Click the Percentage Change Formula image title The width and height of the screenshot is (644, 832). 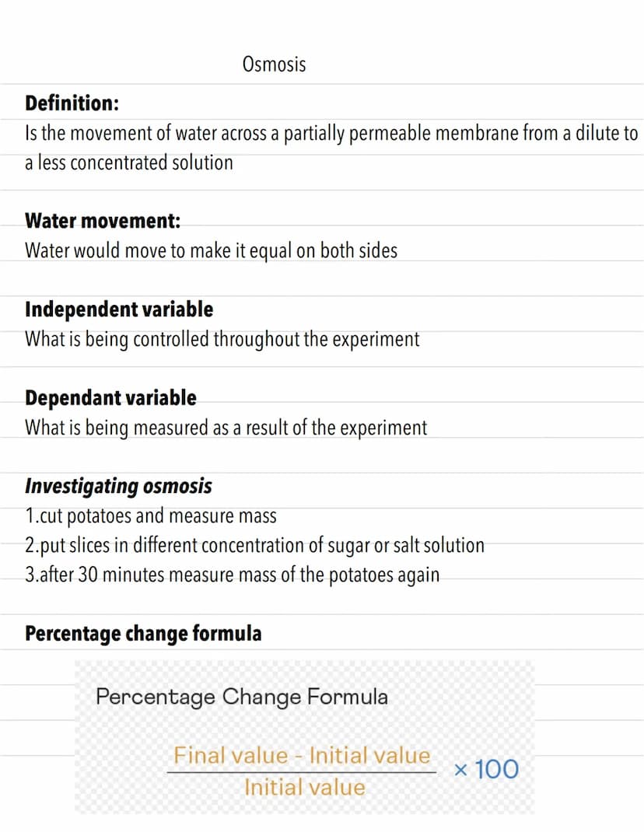click(x=242, y=697)
